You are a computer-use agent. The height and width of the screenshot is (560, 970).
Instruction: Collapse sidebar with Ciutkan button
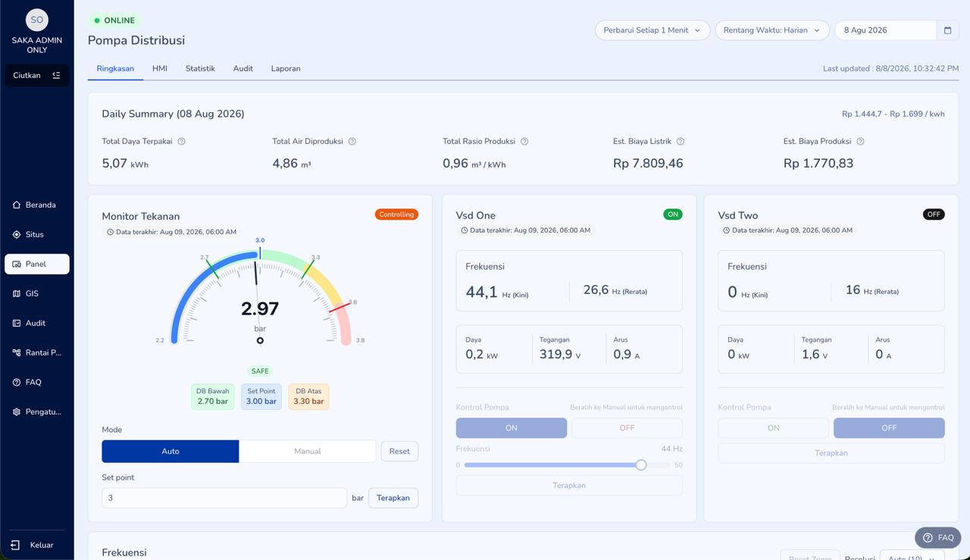click(x=36, y=75)
